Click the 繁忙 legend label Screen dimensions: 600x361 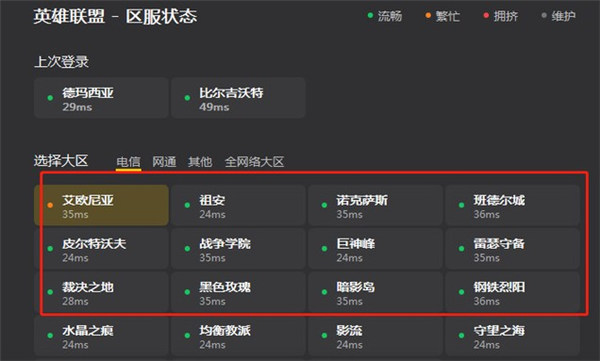coord(448,16)
